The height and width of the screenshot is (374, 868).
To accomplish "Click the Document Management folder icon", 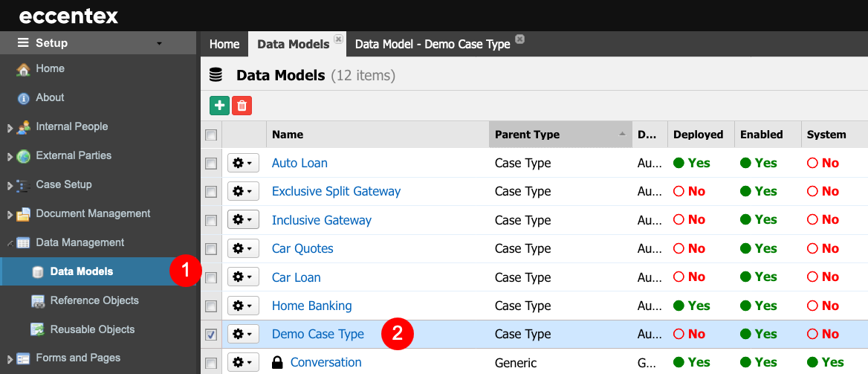I will point(23,214).
